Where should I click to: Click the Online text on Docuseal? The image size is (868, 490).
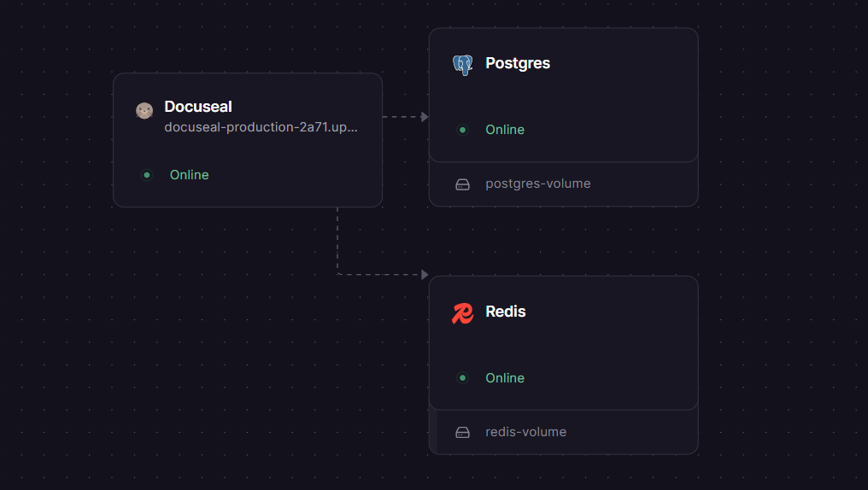pos(190,175)
